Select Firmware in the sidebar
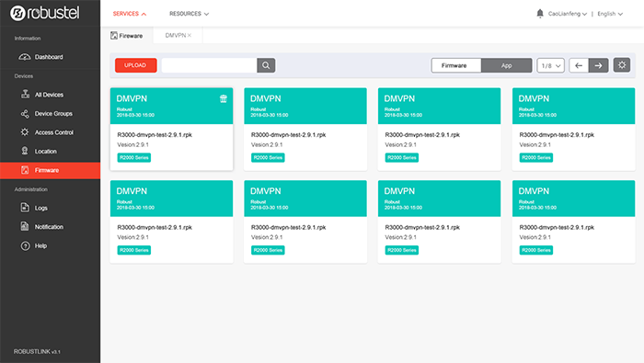The image size is (644, 363). point(50,170)
